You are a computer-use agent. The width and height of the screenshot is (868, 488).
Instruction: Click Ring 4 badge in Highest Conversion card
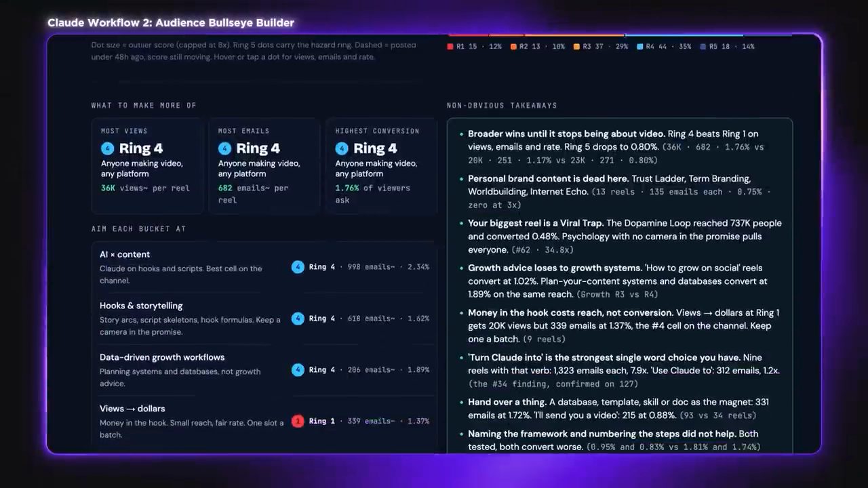pos(342,148)
